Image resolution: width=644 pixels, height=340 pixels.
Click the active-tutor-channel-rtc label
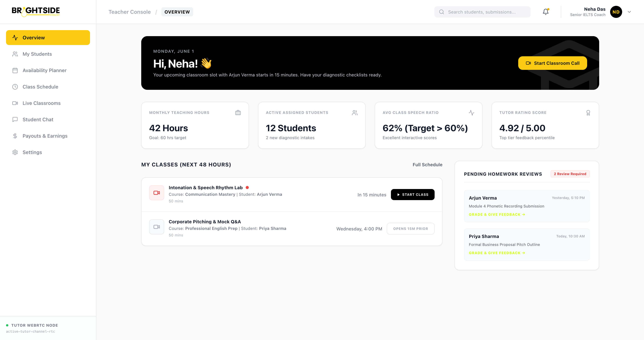31,332
